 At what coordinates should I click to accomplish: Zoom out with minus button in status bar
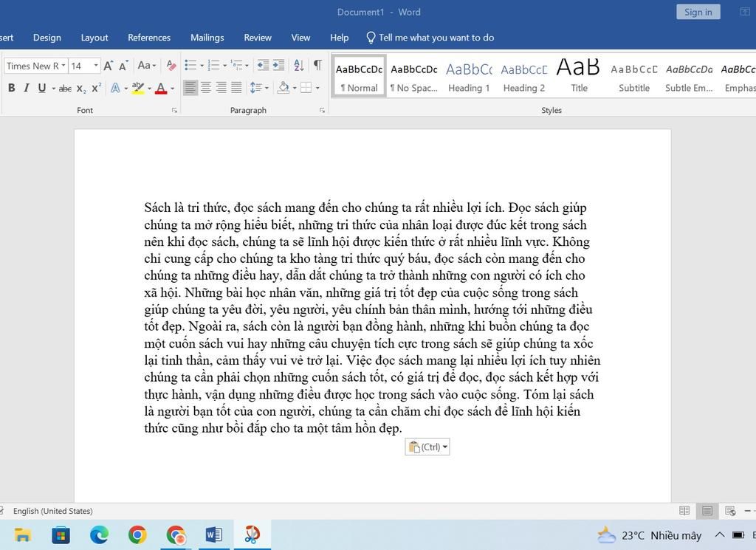click(x=747, y=510)
